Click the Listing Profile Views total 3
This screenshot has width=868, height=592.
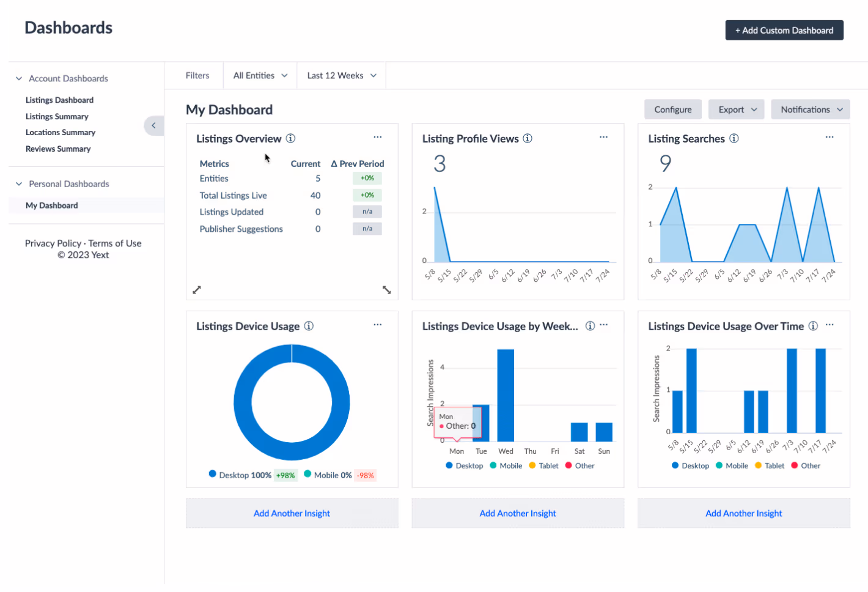tap(440, 163)
